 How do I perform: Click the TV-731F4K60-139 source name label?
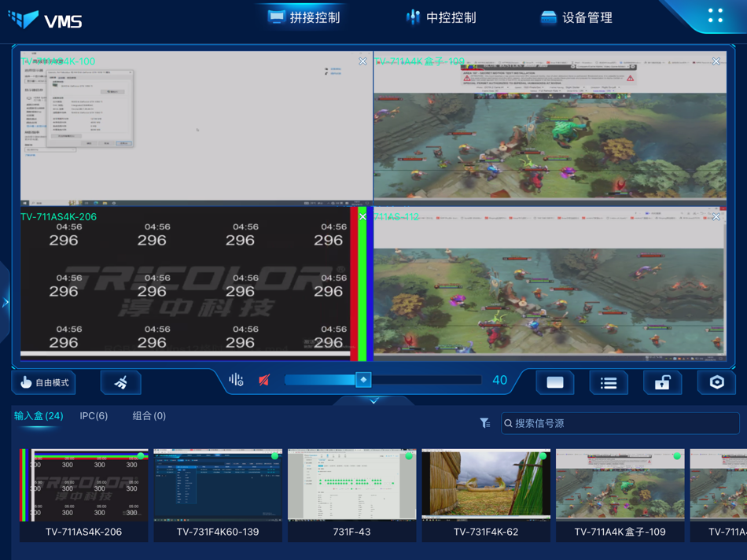[x=218, y=532]
